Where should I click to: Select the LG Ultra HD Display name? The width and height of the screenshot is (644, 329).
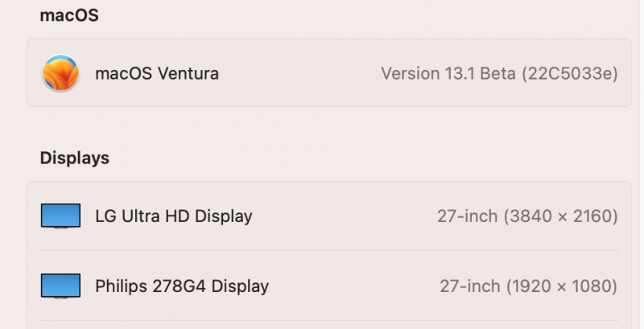point(174,216)
